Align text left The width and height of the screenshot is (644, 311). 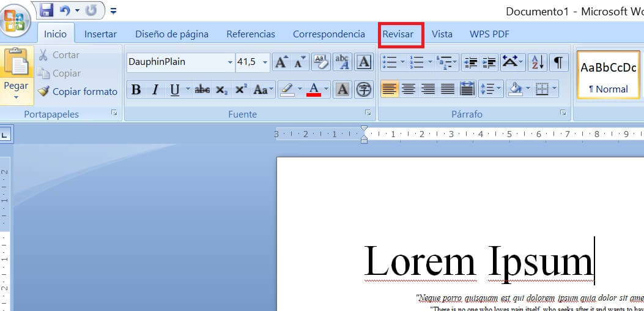pos(389,88)
